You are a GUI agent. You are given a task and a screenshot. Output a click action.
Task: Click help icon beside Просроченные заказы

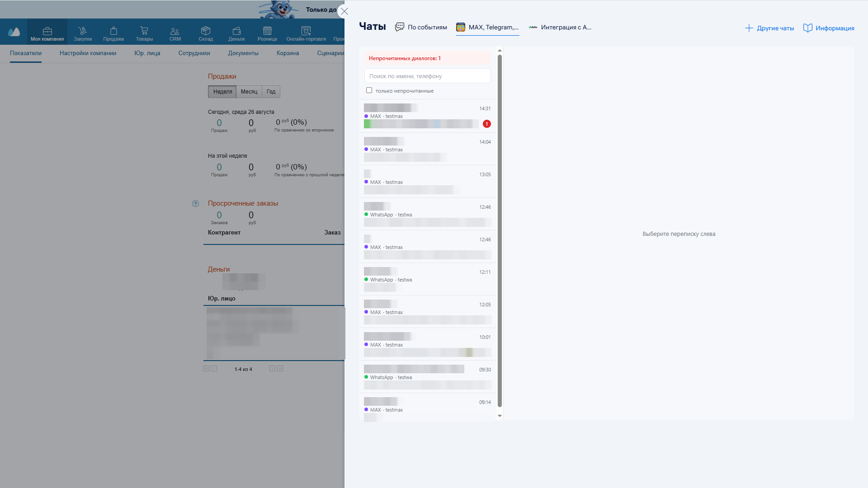pyautogui.click(x=195, y=204)
